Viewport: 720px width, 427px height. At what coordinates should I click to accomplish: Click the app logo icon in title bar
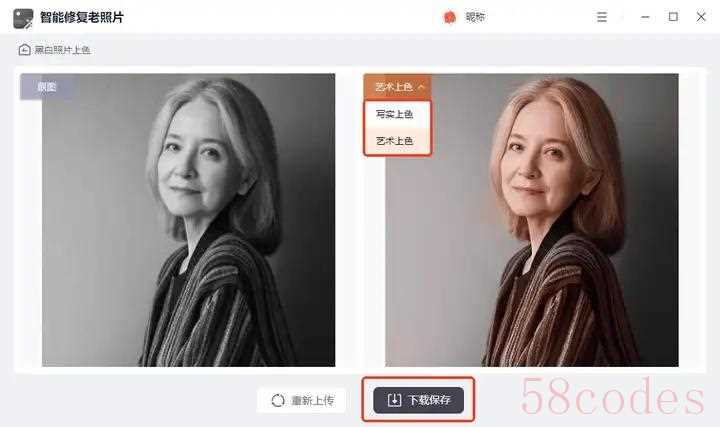point(23,18)
